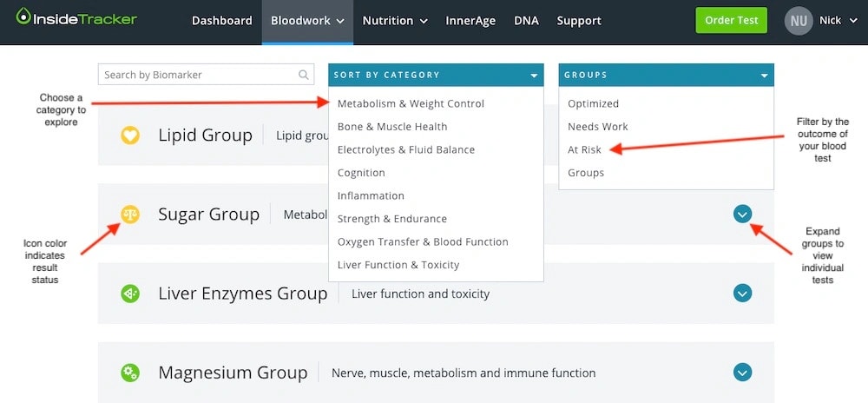Click the Lipid Group title
Screen dimensions: 868x416
tap(206, 135)
